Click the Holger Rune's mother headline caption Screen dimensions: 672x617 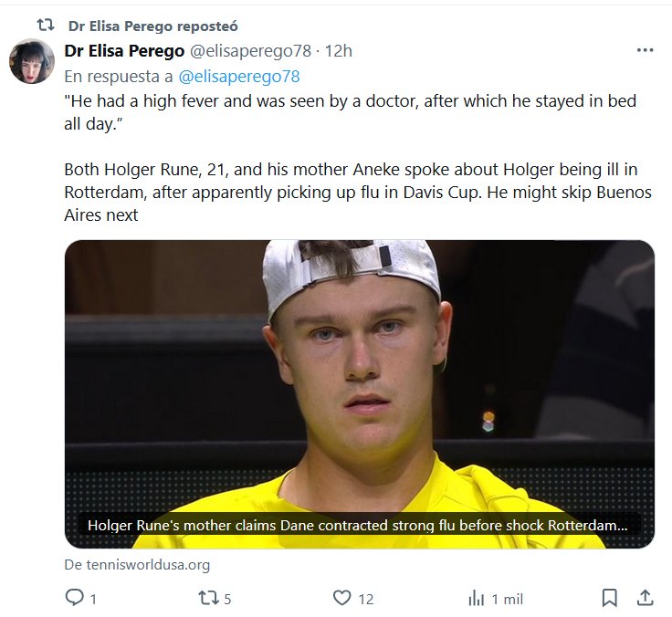pos(358,526)
